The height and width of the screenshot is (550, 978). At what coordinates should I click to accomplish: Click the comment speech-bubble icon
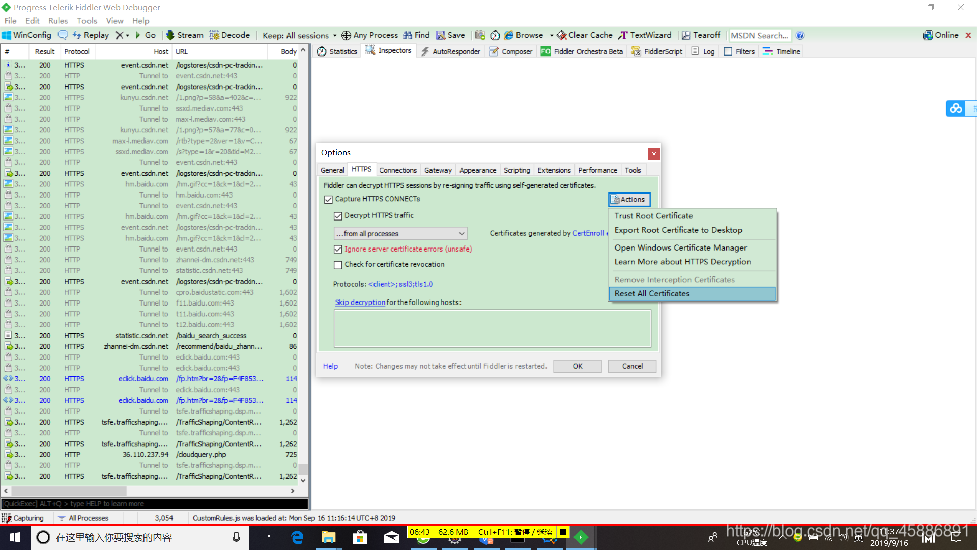63,36
